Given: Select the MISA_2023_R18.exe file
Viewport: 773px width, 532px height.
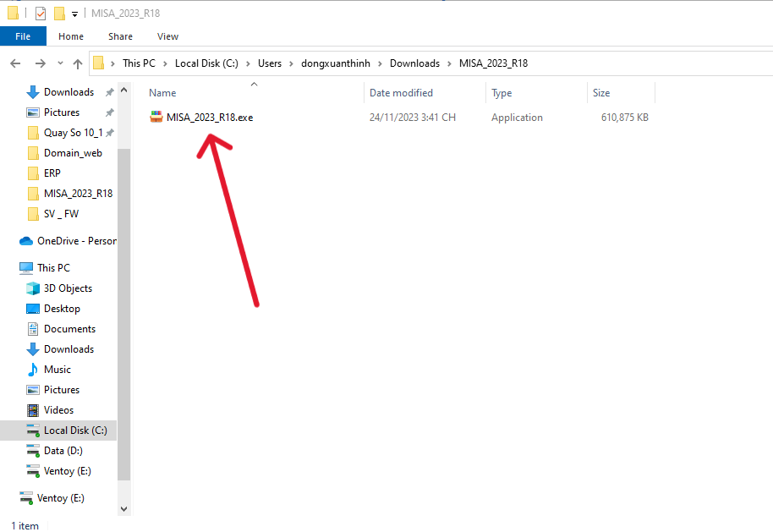Looking at the screenshot, I should (x=210, y=118).
